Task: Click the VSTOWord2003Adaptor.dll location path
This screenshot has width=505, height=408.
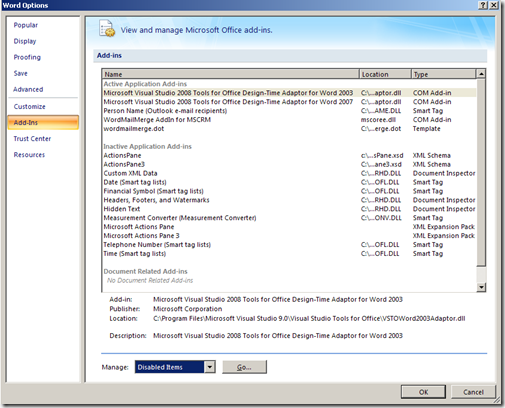Action: click(309, 319)
